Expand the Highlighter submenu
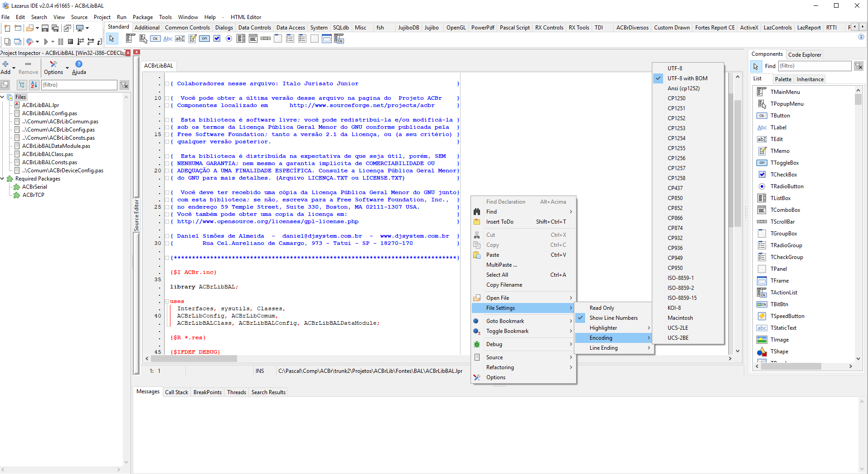 pyautogui.click(x=614, y=328)
